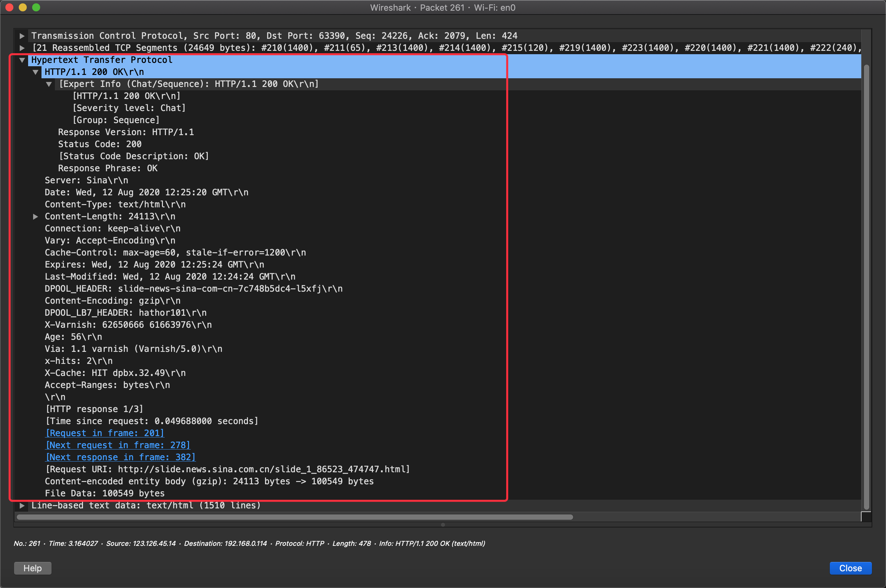This screenshot has height=588, width=886.
Task: Expand the Content-Length: 24113 field
Action: coord(36,216)
